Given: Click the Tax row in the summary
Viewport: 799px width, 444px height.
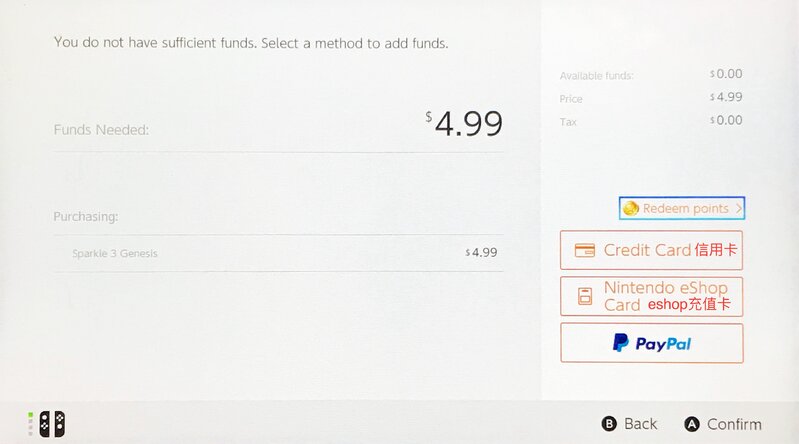Looking at the screenshot, I should tap(650, 121).
